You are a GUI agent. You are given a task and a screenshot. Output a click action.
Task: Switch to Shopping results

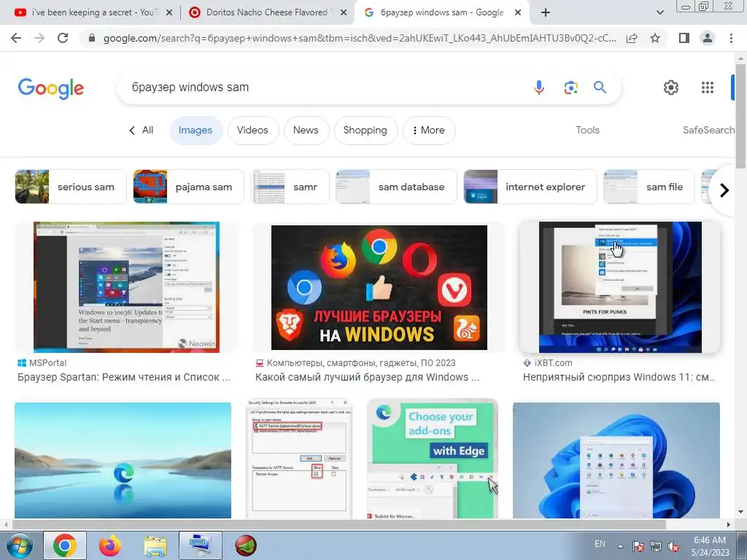(x=365, y=130)
